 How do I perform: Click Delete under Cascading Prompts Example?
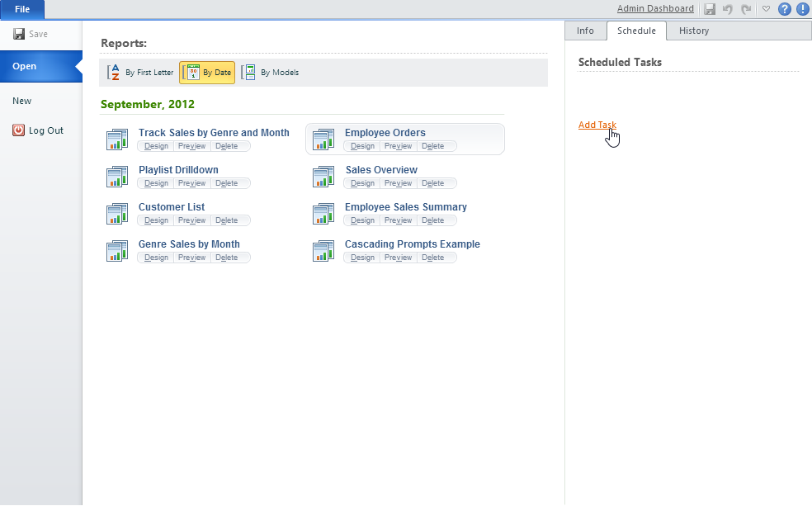(432, 258)
